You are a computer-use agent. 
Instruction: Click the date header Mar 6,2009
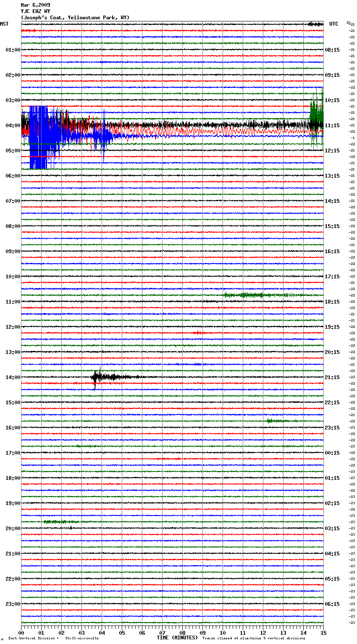pos(35,5)
